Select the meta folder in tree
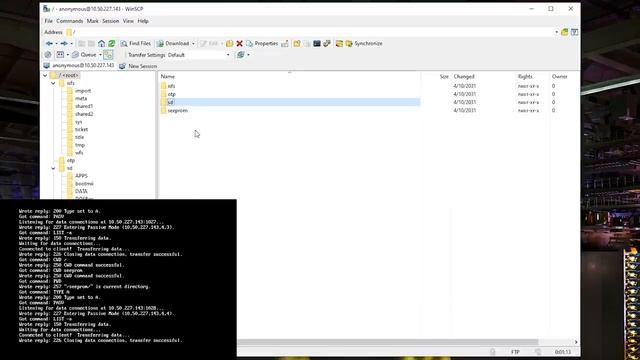Viewport: 640px width, 360px height. coord(81,98)
